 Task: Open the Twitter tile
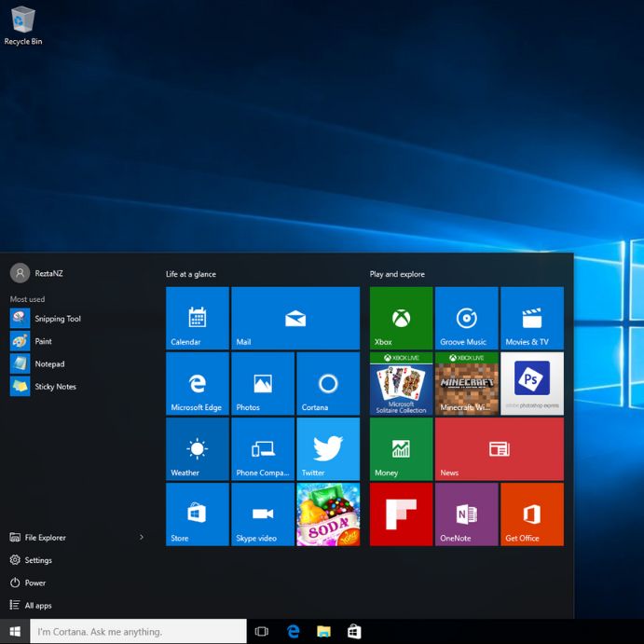pyautogui.click(x=328, y=449)
